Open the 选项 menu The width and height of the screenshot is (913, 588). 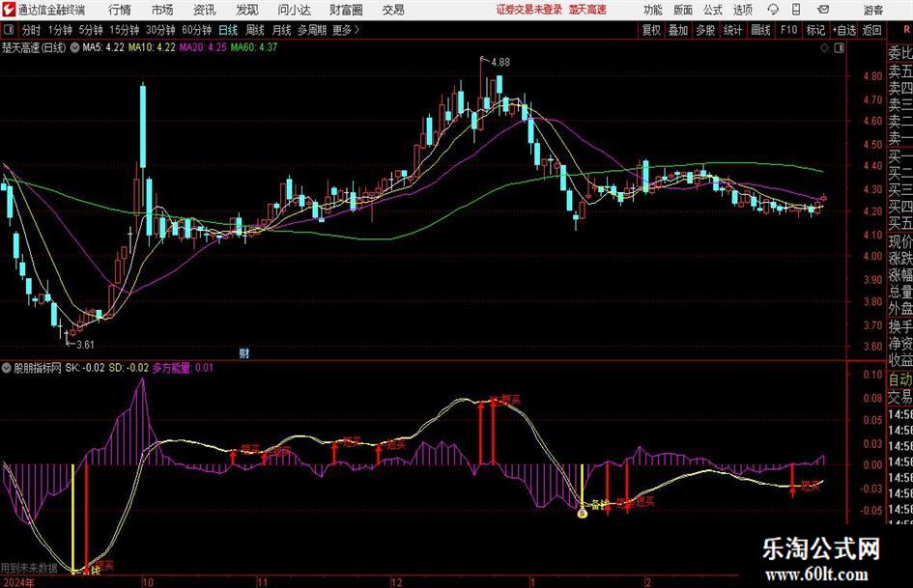[742, 10]
